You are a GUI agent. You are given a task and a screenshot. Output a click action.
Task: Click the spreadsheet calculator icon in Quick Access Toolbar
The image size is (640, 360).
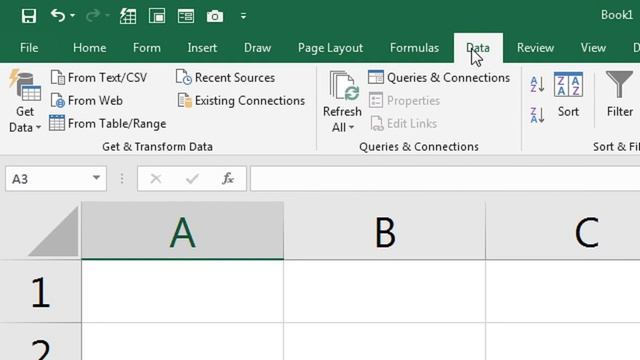click(128, 16)
